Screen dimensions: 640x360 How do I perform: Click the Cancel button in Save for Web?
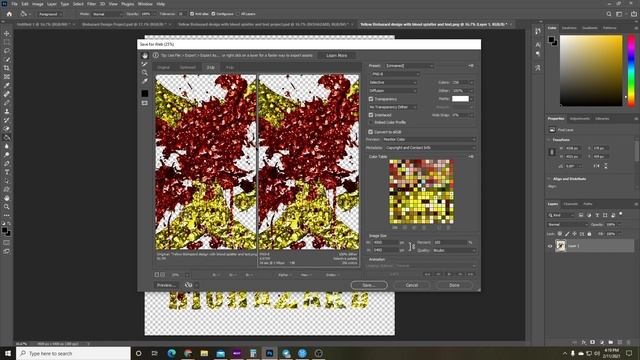411,285
